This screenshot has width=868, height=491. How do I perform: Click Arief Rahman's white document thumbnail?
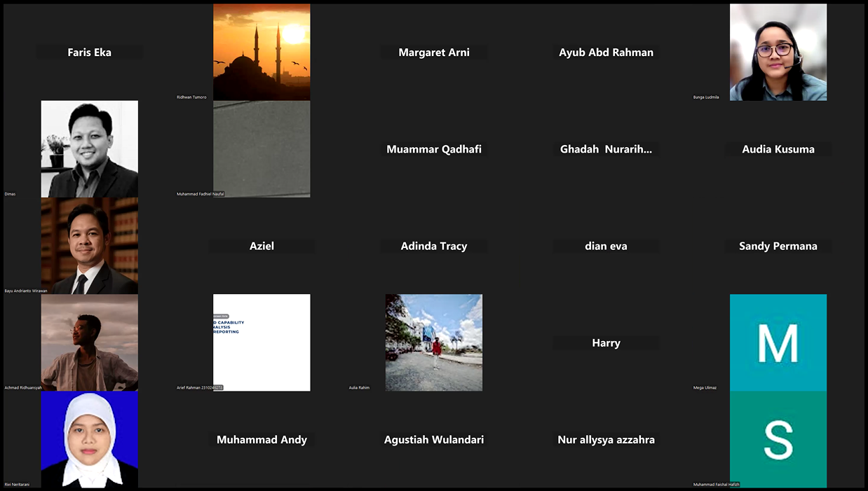pyautogui.click(x=262, y=343)
